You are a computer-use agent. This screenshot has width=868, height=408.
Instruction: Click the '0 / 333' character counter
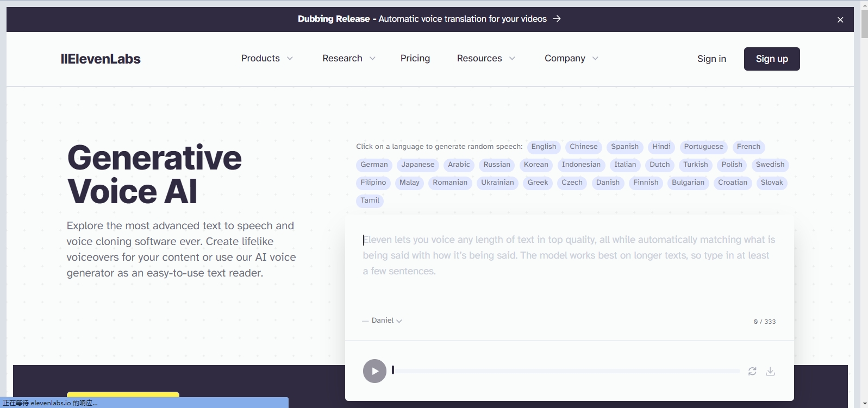[764, 322]
